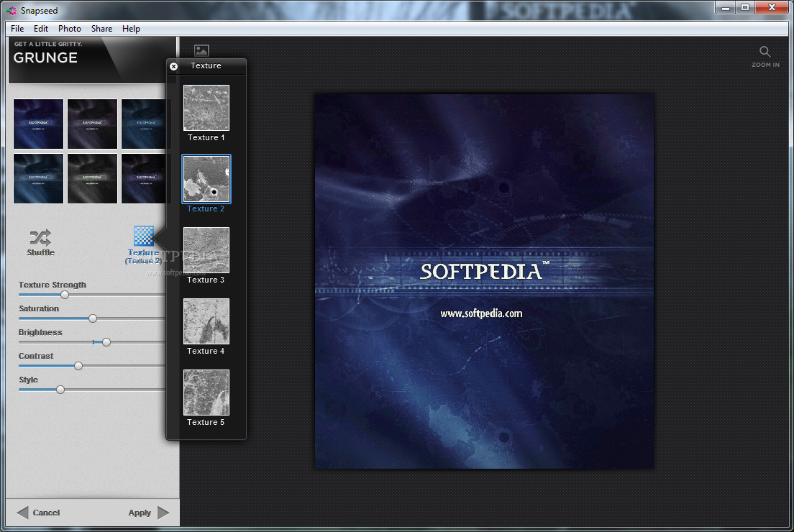The image size is (794, 532).
Task: Click the Texture 1 label
Action: pos(206,138)
